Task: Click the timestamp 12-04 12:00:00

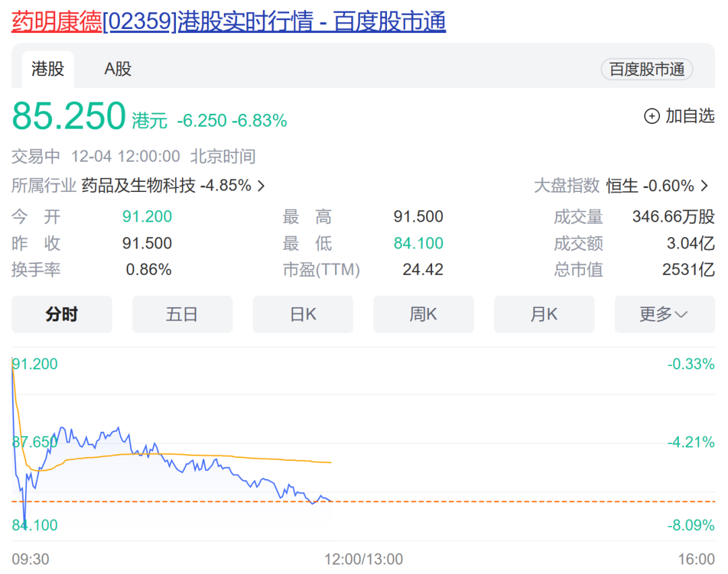Action: tap(125, 156)
